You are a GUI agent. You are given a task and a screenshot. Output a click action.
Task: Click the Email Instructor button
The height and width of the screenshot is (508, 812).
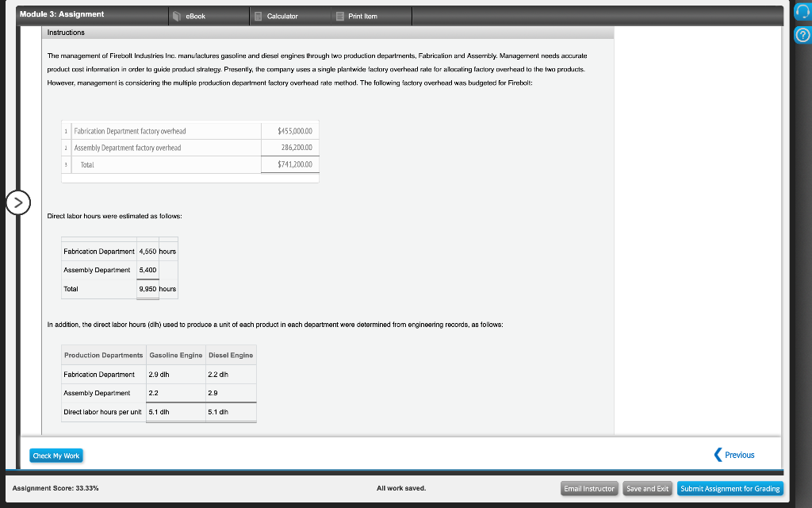point(589,488)
